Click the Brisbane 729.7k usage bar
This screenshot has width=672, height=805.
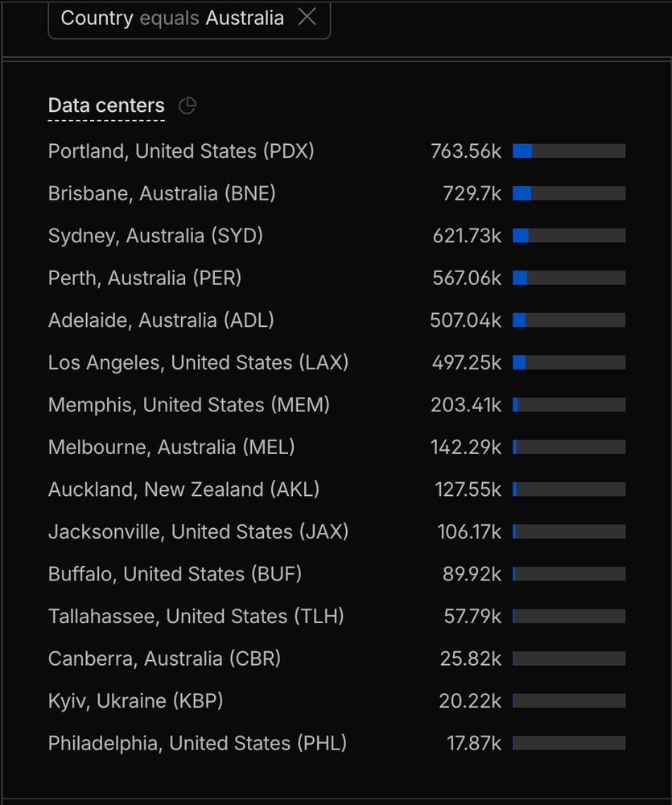[569, 193]
